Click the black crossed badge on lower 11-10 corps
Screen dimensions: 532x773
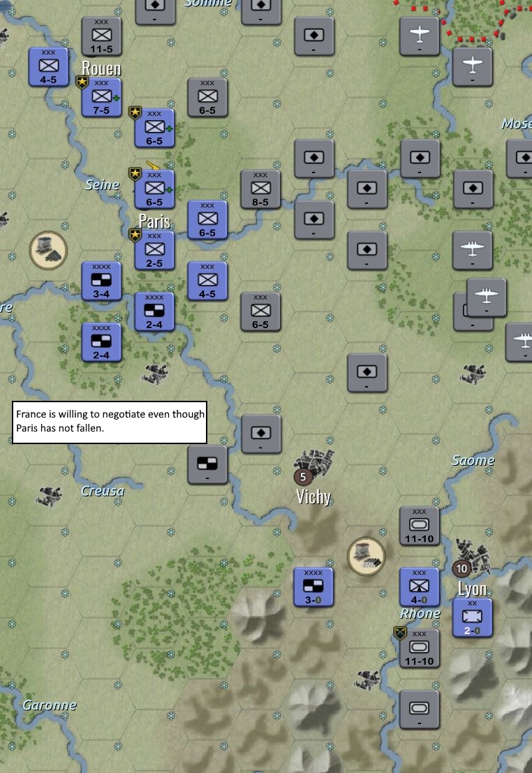(400, 633)
